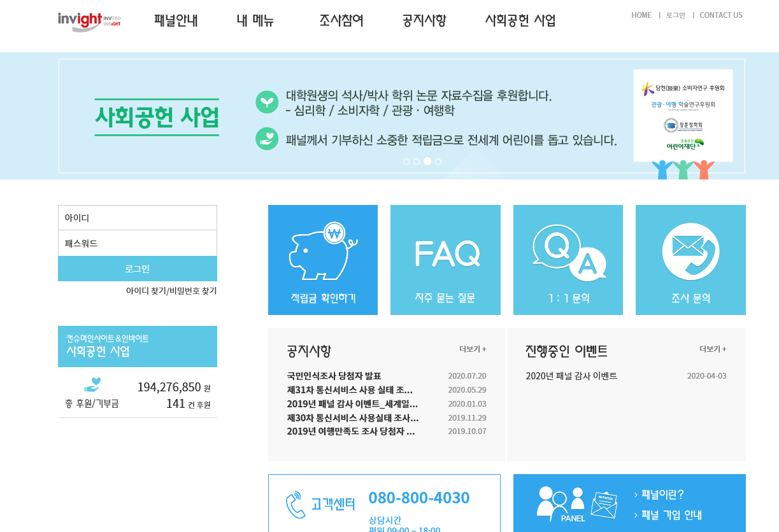Select the first banner carousel dot

(x=406, y=162)
